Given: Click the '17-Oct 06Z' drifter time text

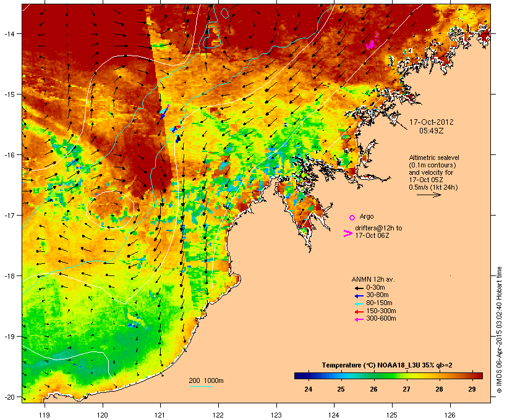Looking at the screenshot, I should [372, 235].
